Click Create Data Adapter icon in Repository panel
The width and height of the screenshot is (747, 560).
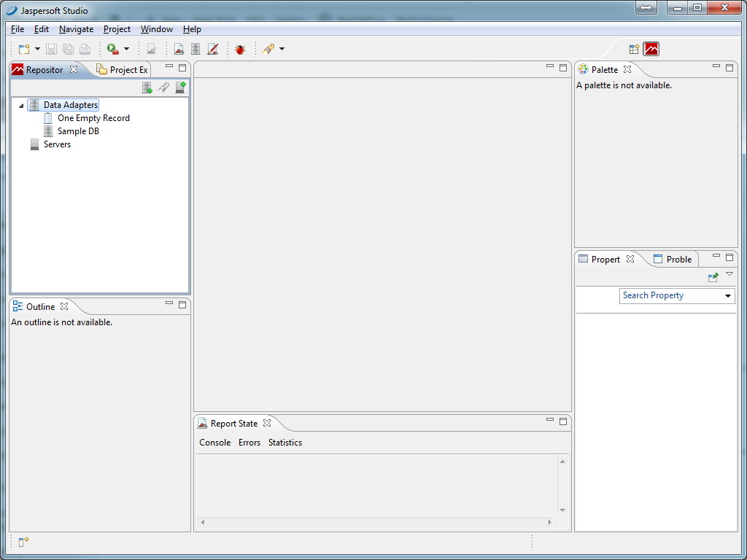(147, 87)
